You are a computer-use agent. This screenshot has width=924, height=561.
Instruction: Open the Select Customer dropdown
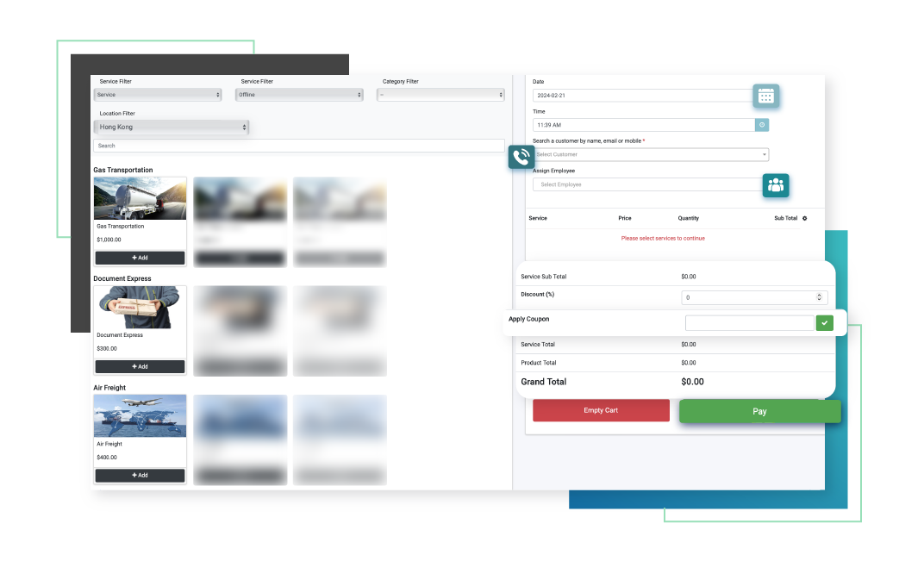click(x=650, y=154)
